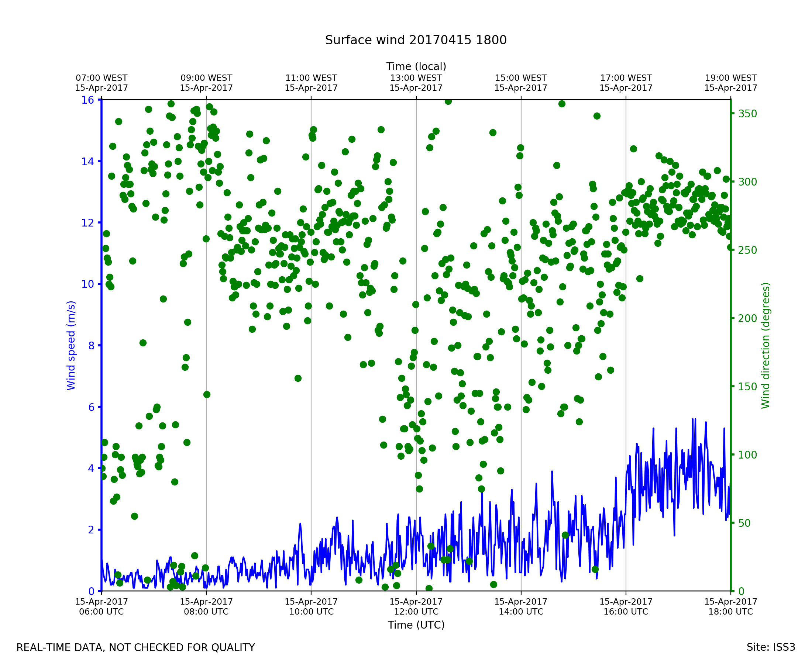Click the "12:00 UTC" bottom tick label
The width and height of the screenshot is (812, 664).
(416, 612)
